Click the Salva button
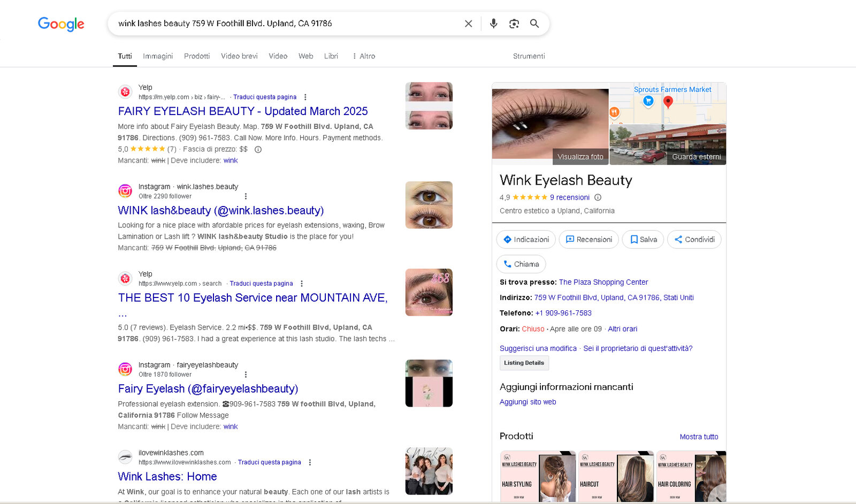 pos(643,240)
